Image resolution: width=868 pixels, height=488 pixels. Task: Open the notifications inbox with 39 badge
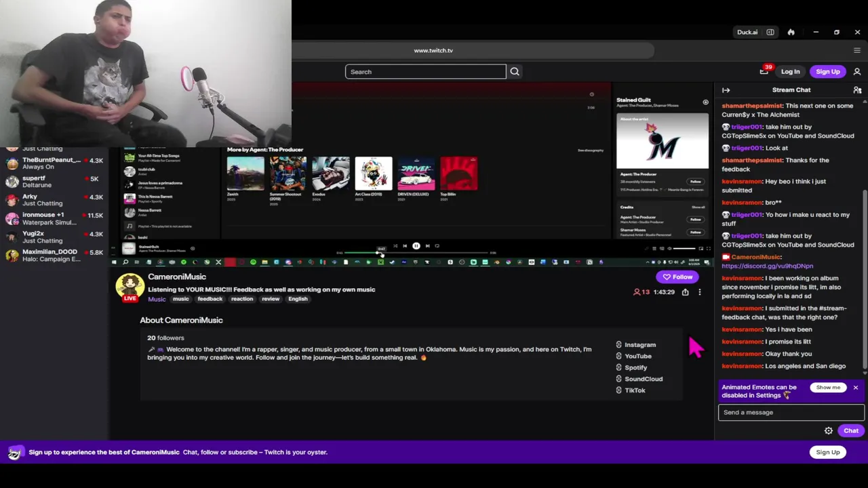tap(764, 71)
